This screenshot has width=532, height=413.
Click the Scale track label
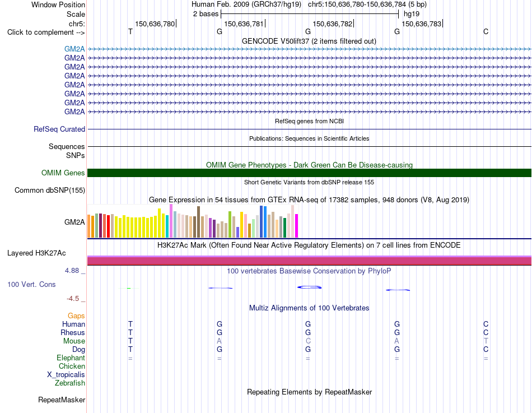point(76,14)
